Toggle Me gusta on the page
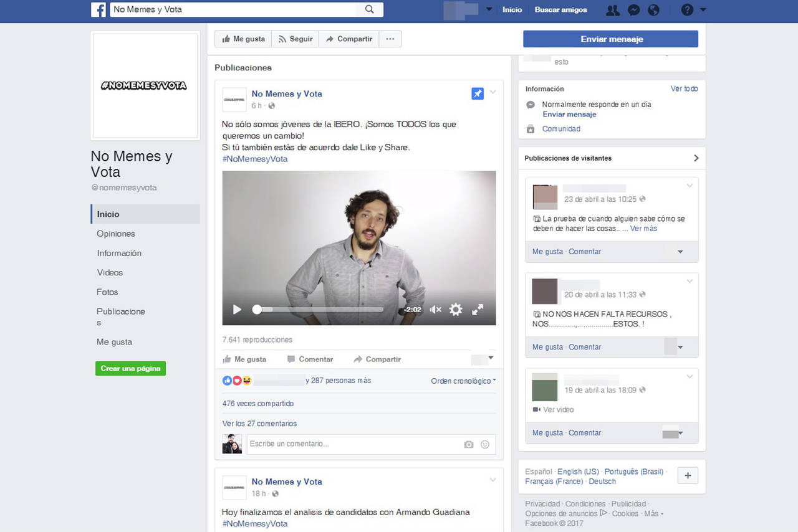The height and width of the screenshot is (532, 798). (x=244, y=39)
